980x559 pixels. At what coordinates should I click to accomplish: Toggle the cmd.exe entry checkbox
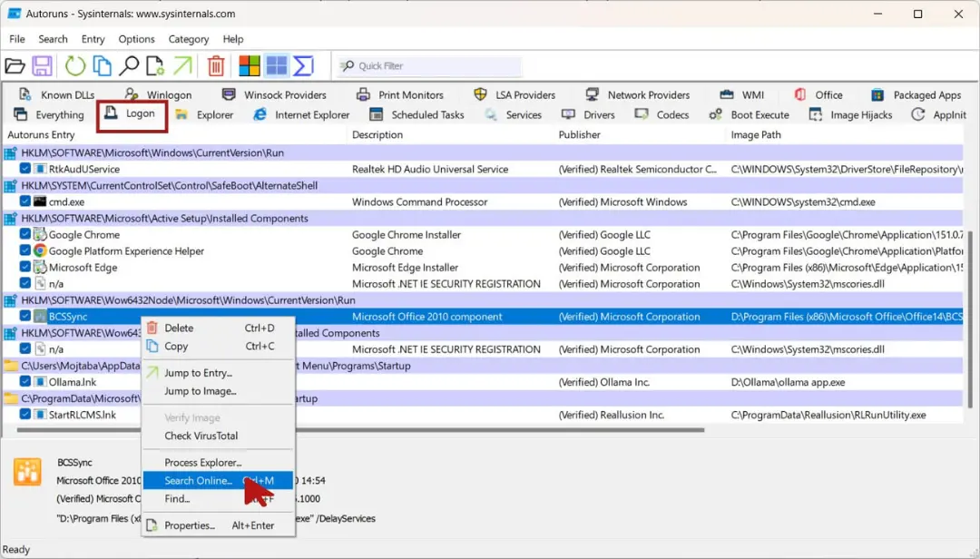click(x=25, y=202)
